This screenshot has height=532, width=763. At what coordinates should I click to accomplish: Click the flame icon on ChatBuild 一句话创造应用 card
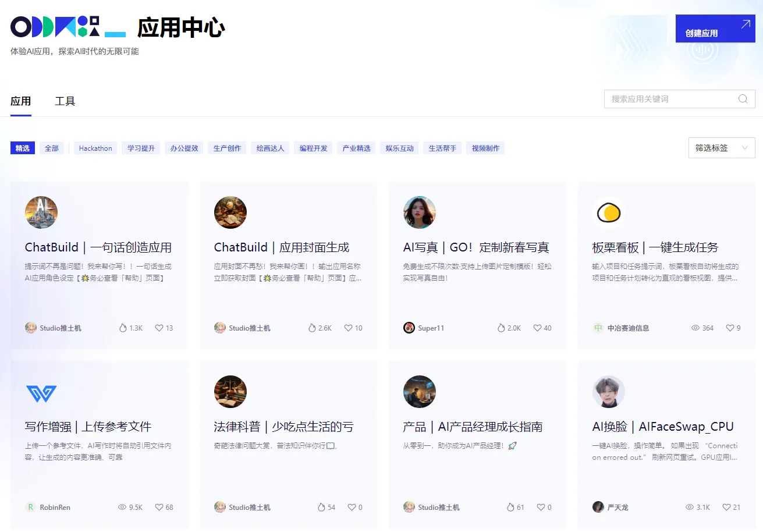pos(123,328)
